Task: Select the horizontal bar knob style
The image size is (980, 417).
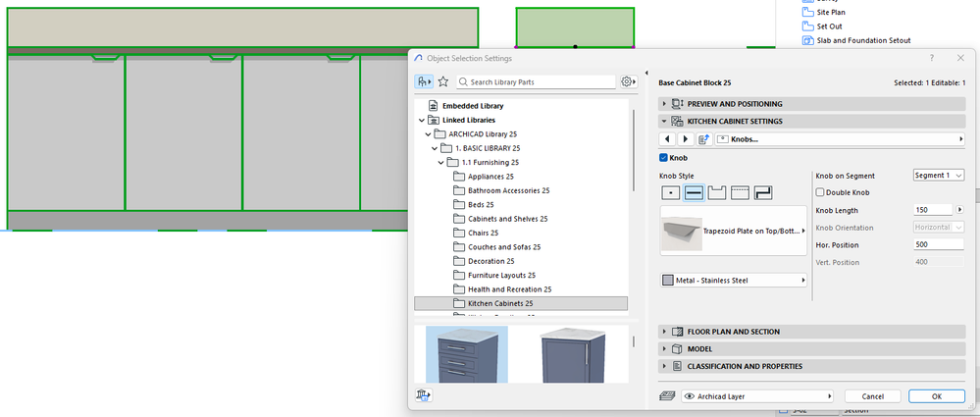Action: [694, 193]
